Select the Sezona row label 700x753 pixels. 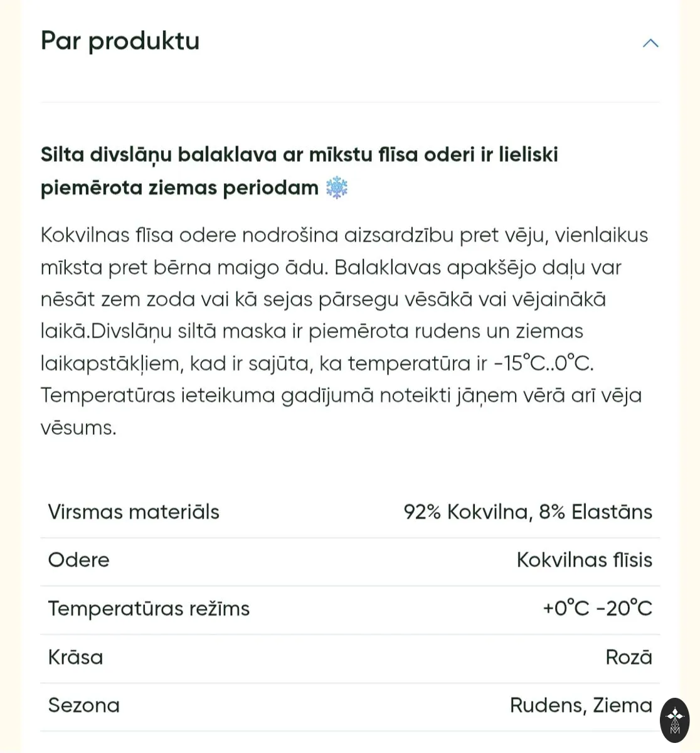coord(84,705)
